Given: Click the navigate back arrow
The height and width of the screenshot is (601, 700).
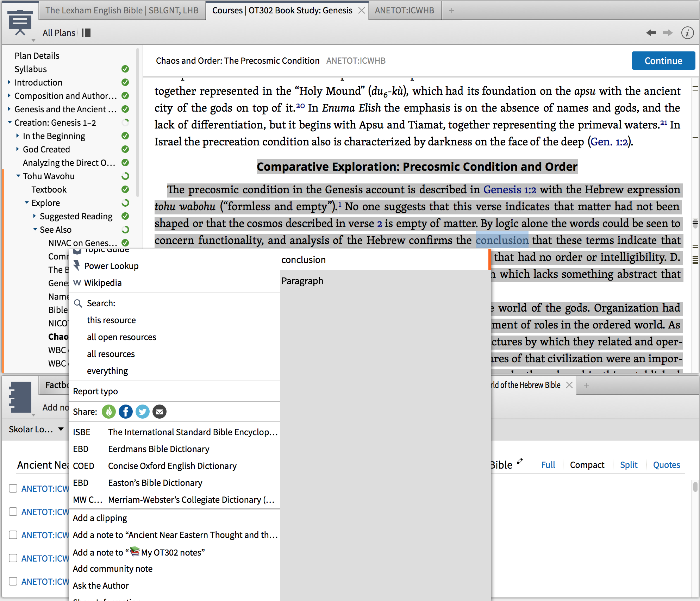Looking at the screenshot, I should (x=651, y=33).
